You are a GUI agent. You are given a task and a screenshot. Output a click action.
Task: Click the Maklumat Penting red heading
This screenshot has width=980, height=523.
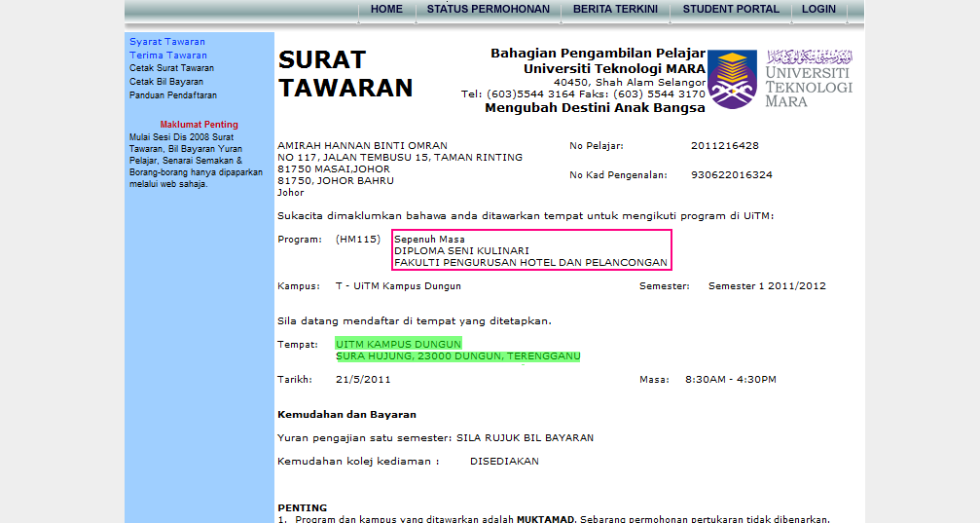[x=199, y=125]
